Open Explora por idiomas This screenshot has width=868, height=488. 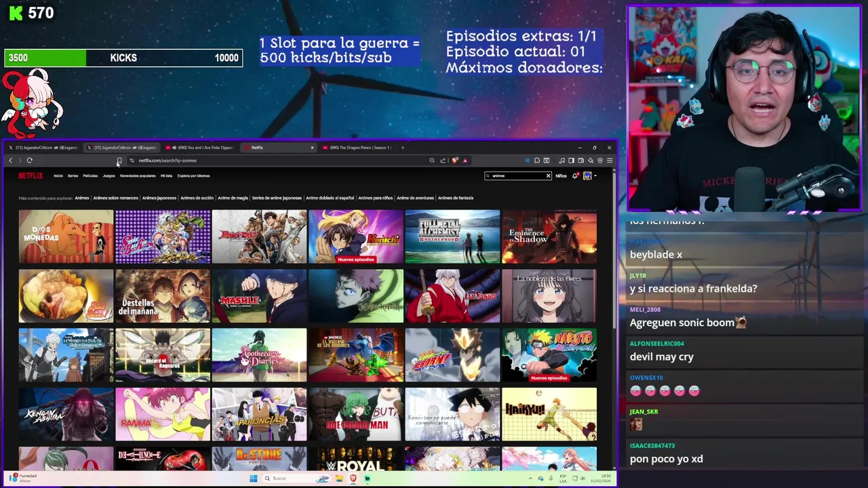click(193, 176)
